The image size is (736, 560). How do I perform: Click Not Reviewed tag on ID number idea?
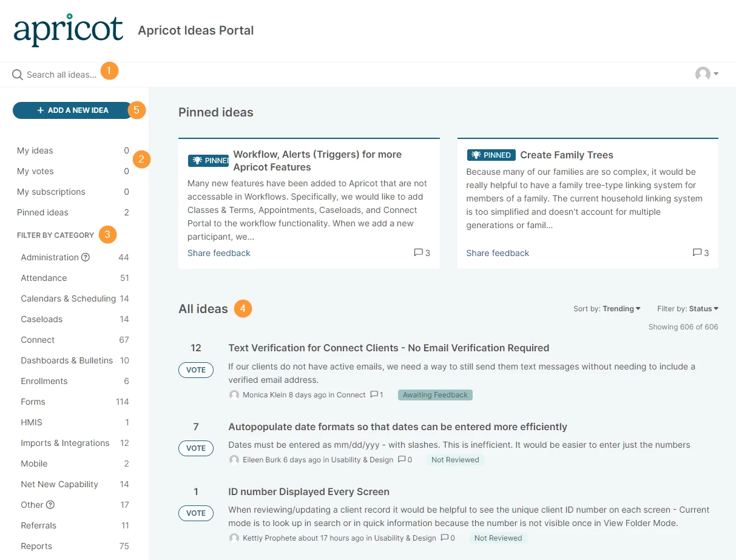(498, 538)
